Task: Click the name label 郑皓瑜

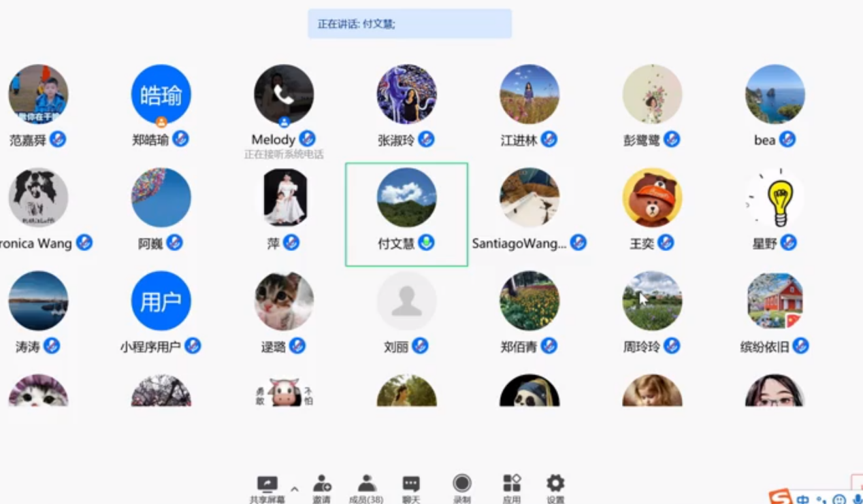Action: point(150,140)
